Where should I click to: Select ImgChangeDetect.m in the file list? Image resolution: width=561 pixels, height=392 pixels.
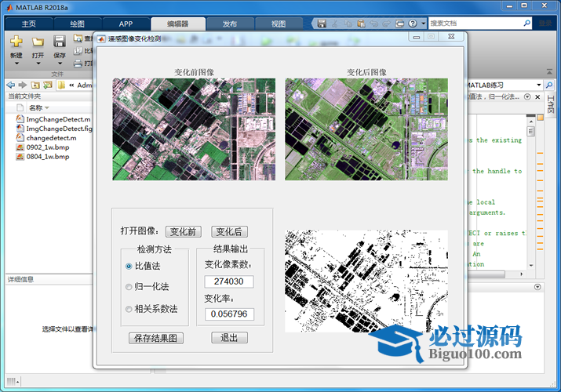[58, 119]
